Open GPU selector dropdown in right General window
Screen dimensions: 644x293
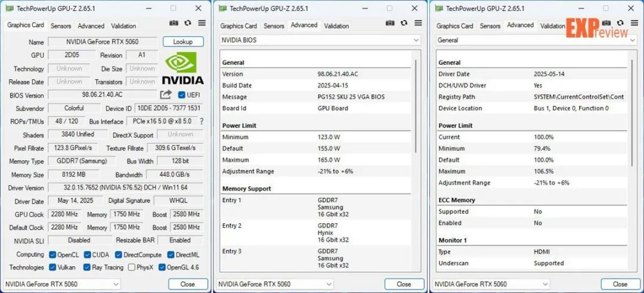(491, 284)
